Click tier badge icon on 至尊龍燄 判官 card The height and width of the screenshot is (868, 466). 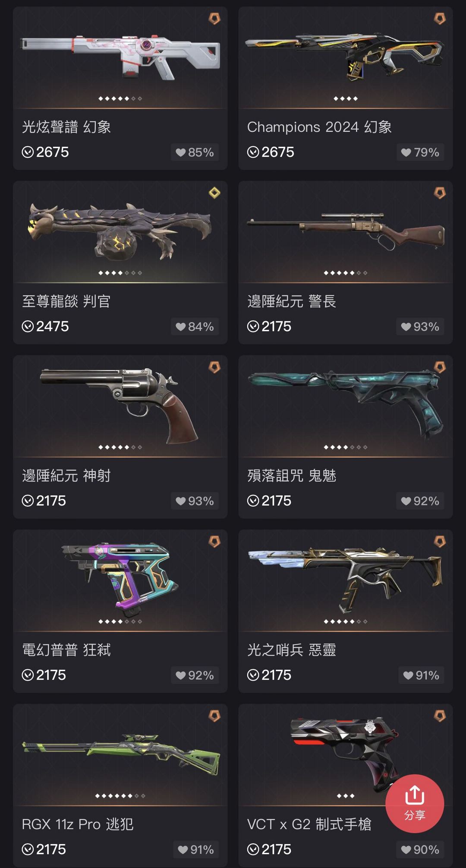(x=214, y=193)
